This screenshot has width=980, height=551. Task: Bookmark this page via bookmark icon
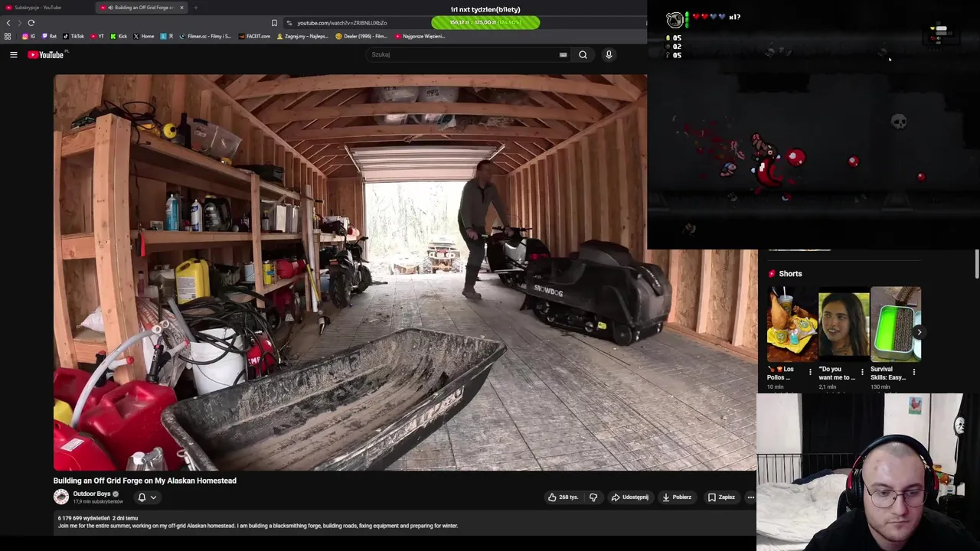(x=274, y=23)
